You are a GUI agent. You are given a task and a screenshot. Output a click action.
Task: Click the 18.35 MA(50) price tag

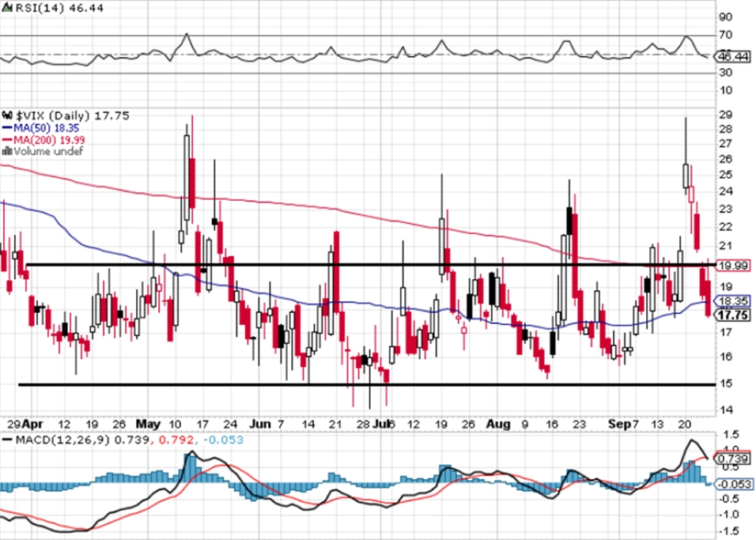tap(733, 301)
